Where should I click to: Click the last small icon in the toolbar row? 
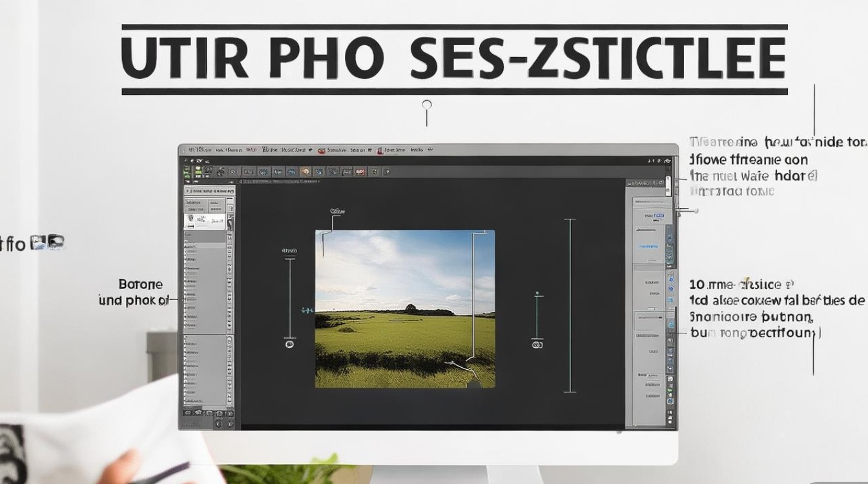pos(387,172)
